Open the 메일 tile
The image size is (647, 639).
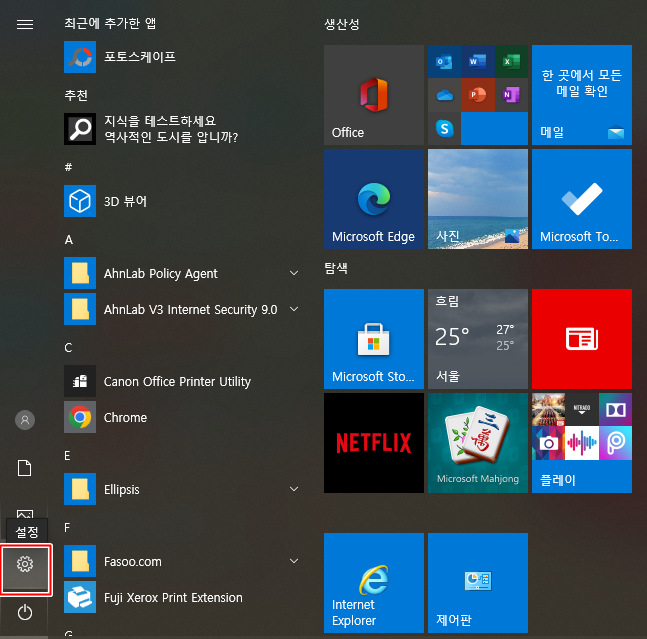(x=582, y=95)
